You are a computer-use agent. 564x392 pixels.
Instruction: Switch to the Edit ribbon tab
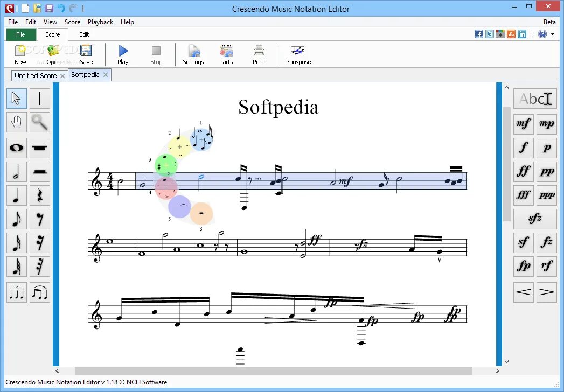coord(84,34)
